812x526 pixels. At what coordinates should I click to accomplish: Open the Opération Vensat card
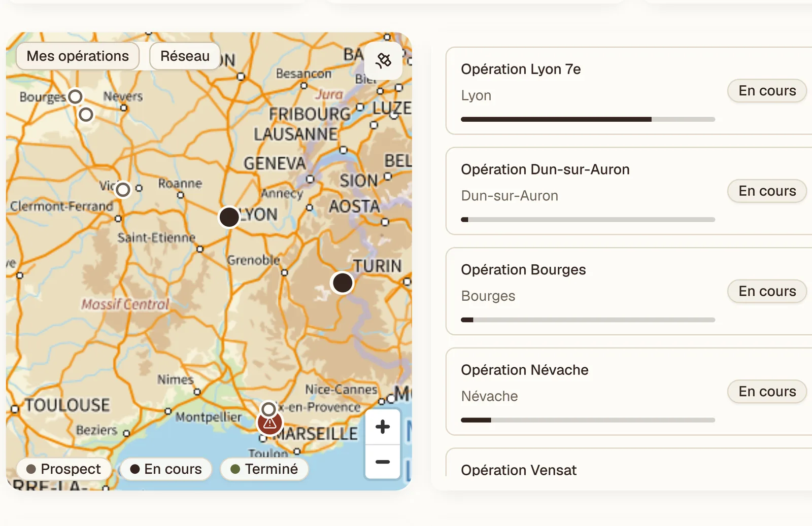click(629, 463)
